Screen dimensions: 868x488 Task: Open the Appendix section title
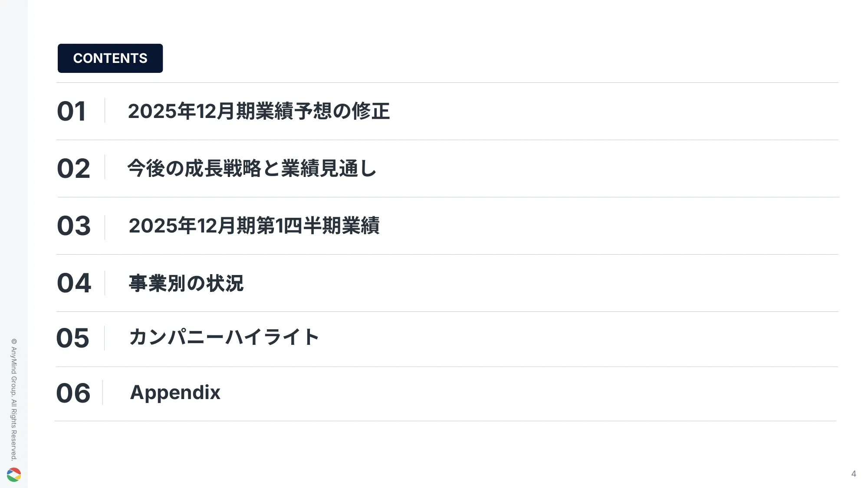tap(175, 393)
